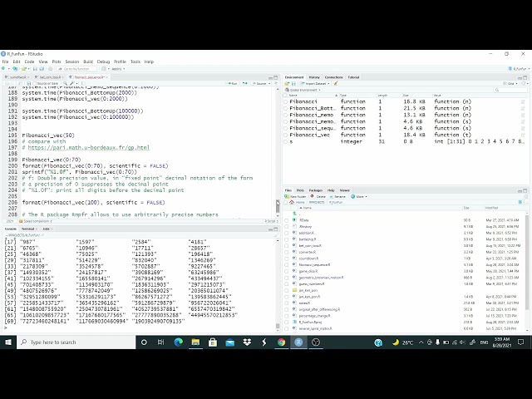This screenshot has width=532, height=399.
Task: Tick the checkbox next to Fibonacci_vec in Environment
Action: point(286,135)
